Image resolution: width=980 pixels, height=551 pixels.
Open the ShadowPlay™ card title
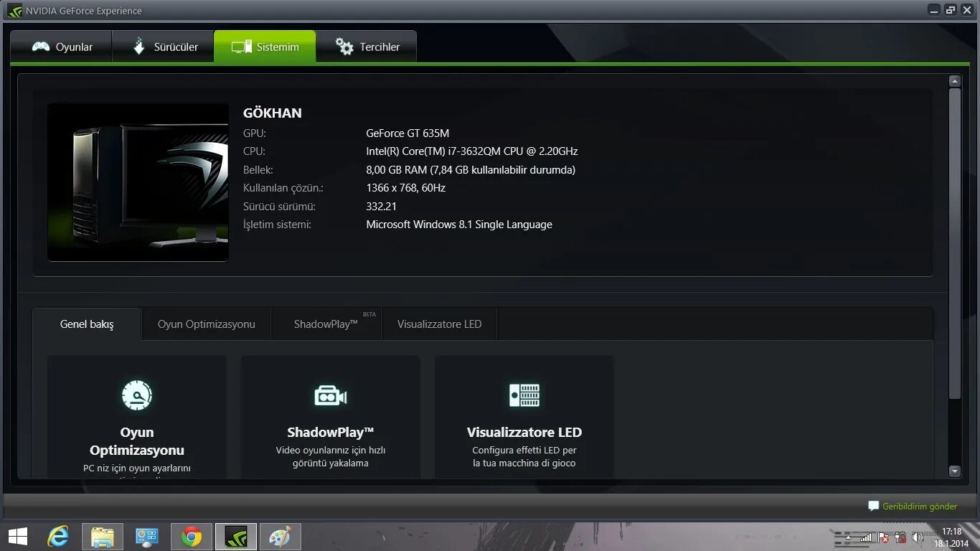tap(331, 432)
